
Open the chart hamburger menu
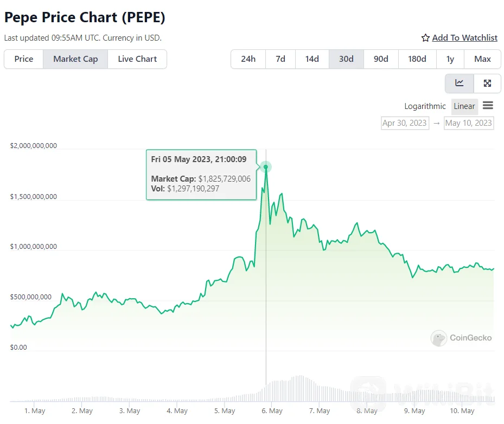(x=488, y=106)
